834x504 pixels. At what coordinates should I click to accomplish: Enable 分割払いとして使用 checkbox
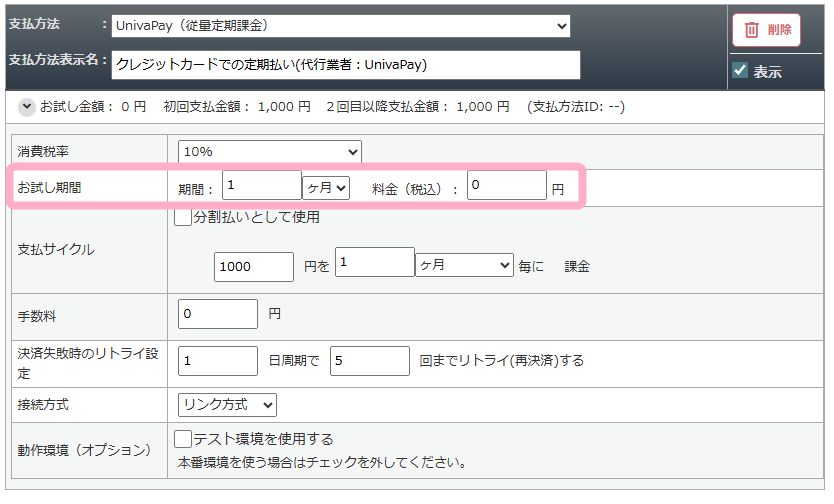pyautogui.click(x=183, y=217)
